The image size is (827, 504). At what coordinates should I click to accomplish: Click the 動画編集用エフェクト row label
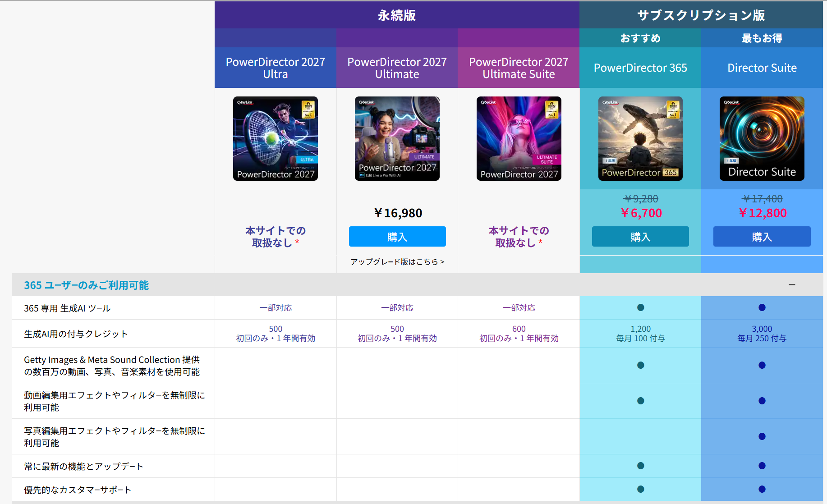115,401
